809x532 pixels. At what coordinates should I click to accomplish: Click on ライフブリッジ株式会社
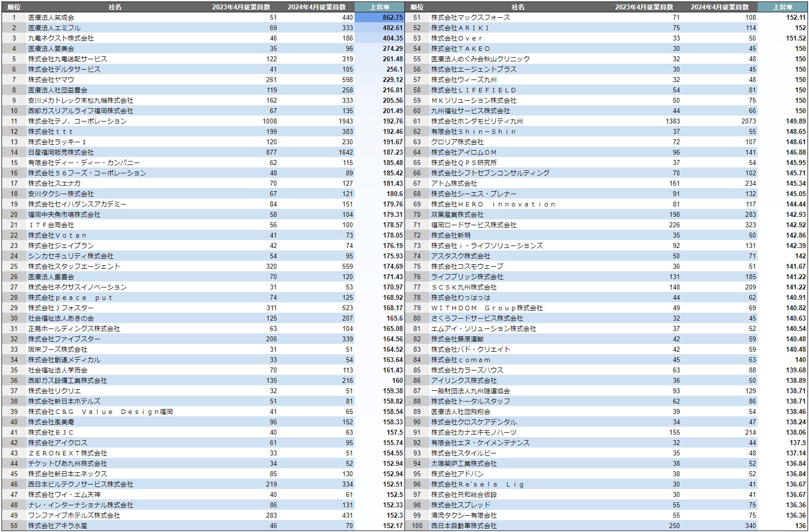point(467,277)
